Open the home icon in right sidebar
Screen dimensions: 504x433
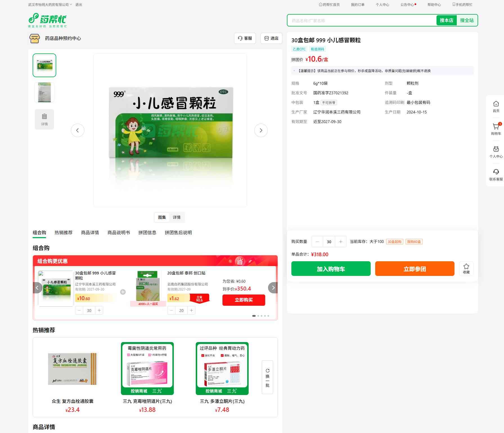coord(496,104)
